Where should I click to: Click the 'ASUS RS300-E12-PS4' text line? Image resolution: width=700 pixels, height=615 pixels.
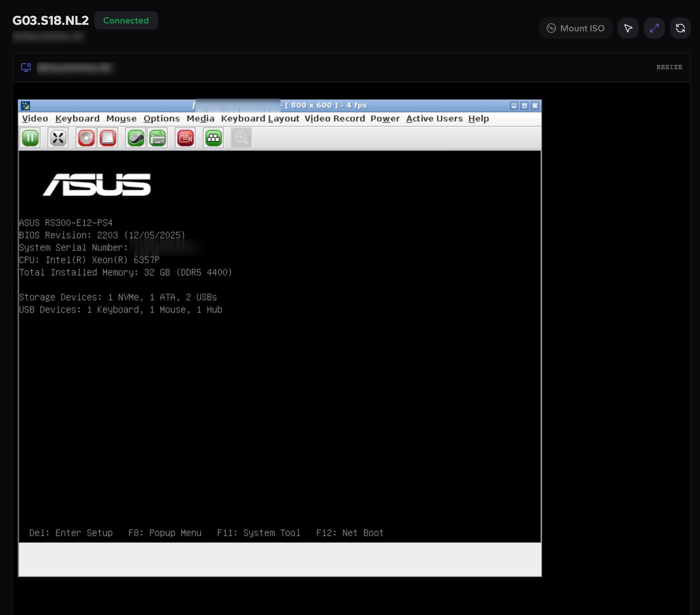coord(66,223)
